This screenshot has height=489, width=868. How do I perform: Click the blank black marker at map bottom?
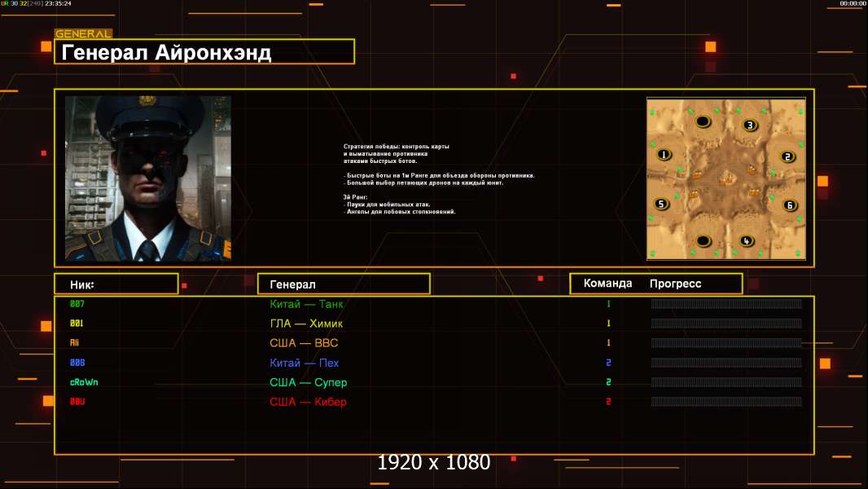pos(703,241)
